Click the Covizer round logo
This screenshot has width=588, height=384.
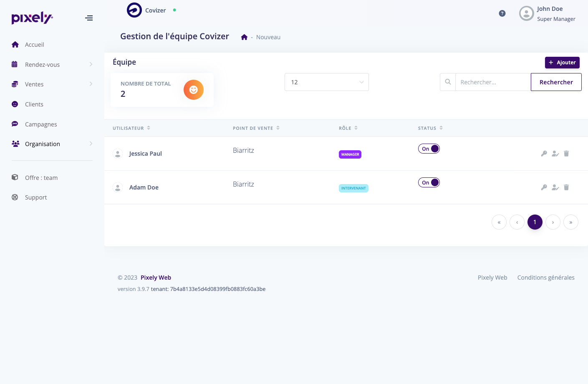click(x=134, y=10)
